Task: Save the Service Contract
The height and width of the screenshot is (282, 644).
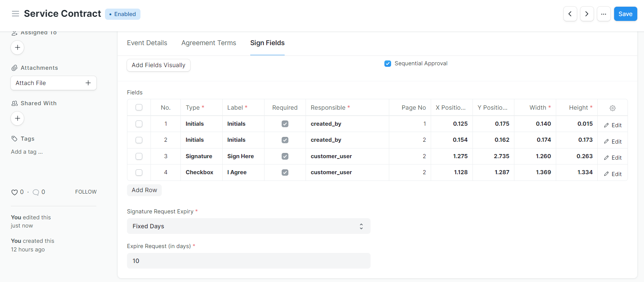Action: (x=625, y=14)
